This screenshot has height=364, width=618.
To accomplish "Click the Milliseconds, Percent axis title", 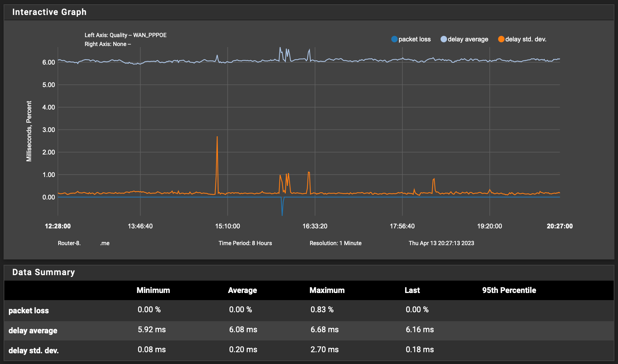I will pos(29,131).
